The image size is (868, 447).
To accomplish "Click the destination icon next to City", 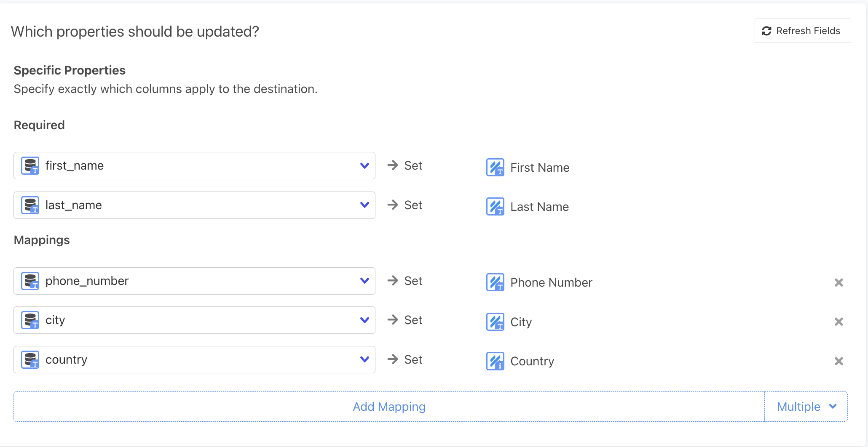I will click(x=495, y=322).
